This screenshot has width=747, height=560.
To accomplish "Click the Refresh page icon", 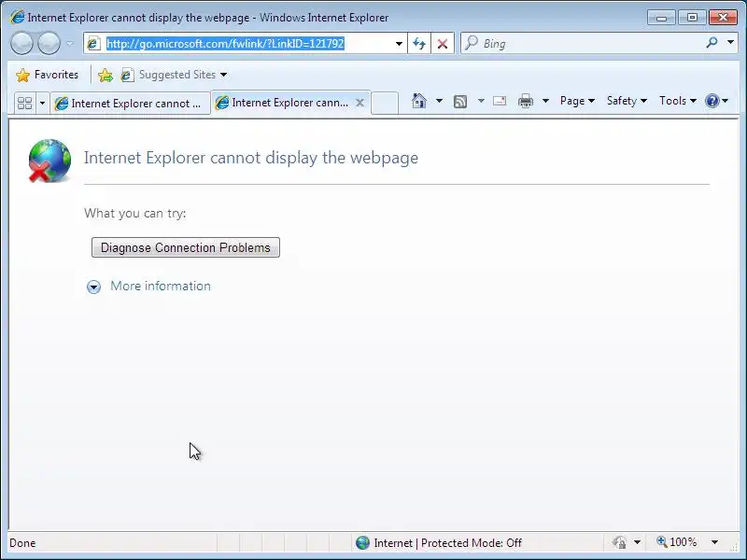I will pyautogui.click(x=418, y=44).
